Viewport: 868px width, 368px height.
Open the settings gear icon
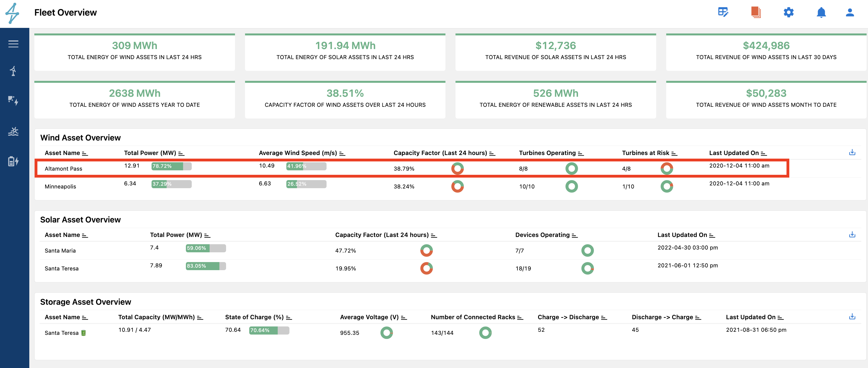tap(788, 13)
